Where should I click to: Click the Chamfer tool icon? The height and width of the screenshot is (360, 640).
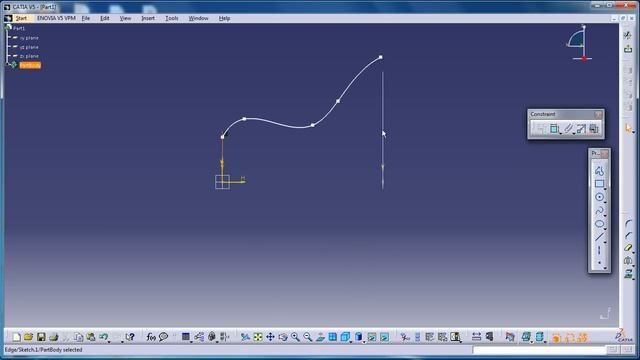[628, 236]
